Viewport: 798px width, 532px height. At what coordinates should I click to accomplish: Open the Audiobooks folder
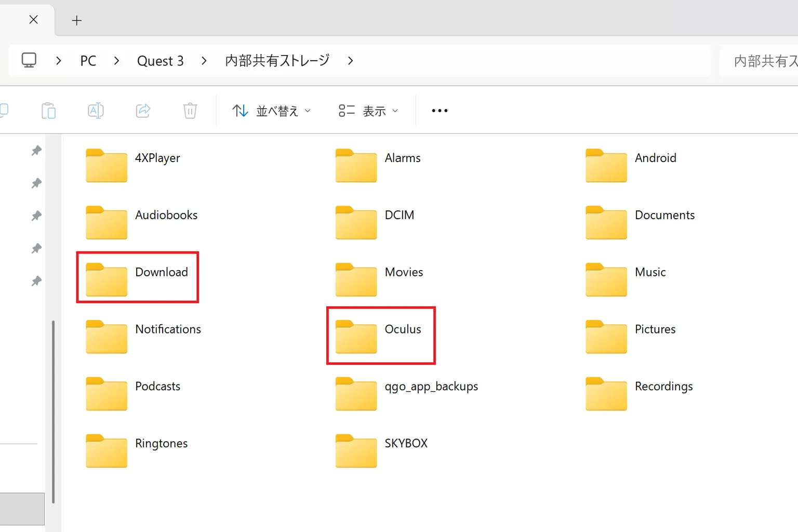142,222
